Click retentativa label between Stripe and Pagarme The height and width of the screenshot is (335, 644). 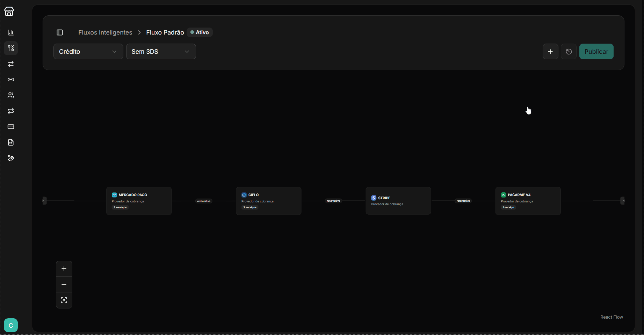point(463,201)
